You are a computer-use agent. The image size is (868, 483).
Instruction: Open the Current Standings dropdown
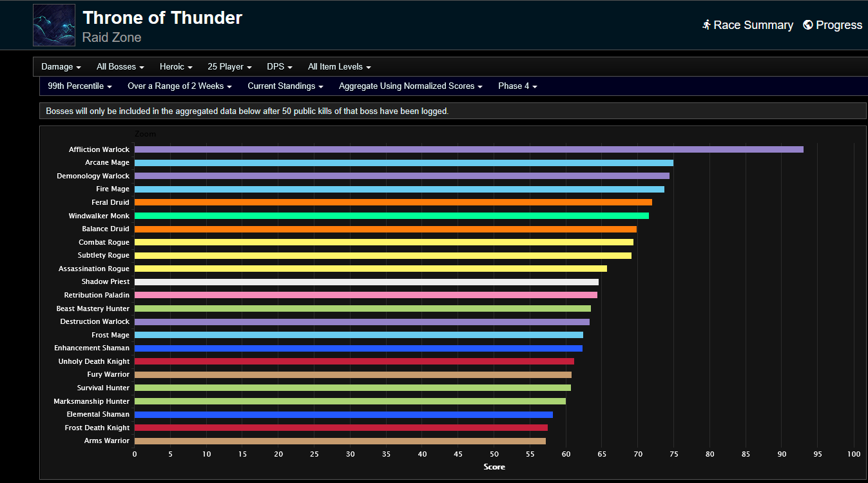click(x=285, y=86)
